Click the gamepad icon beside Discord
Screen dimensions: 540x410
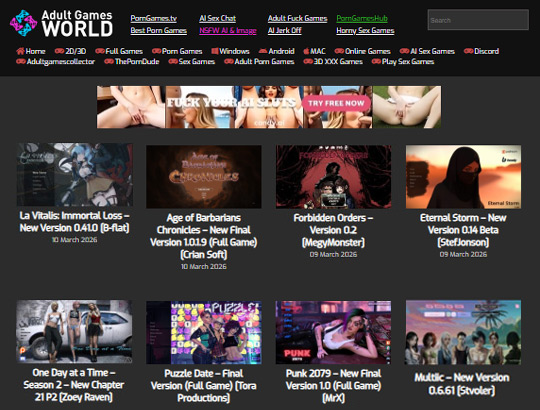click(x=468, y=51)
